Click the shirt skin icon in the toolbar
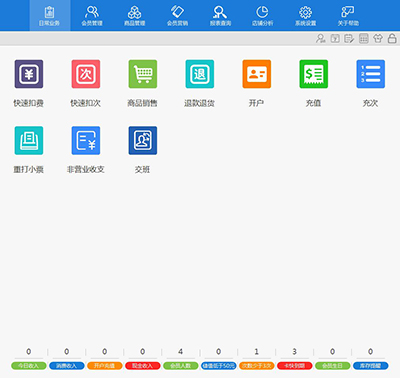400x378 pixels. (x=378, y=38)
